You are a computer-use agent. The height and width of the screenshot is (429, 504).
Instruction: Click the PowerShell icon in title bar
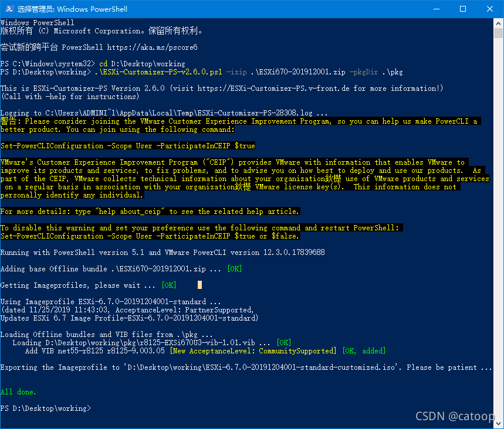point(9,9)
